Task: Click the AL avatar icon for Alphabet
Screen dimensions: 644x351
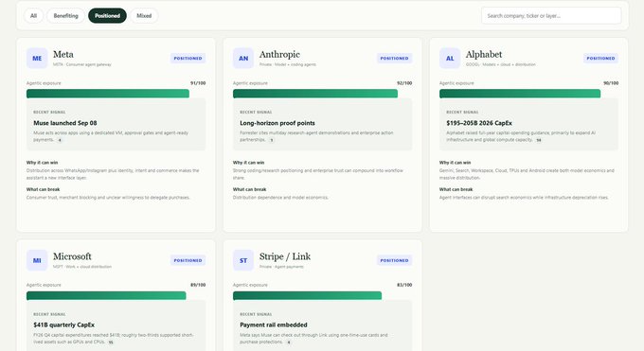Action: (450, 59)
